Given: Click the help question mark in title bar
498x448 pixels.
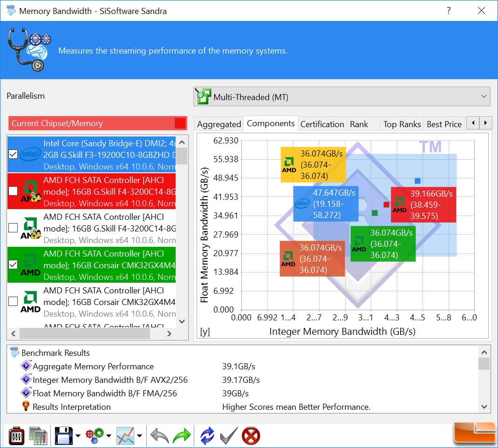Looking at the screenshot, I should [x=449, y=10].
